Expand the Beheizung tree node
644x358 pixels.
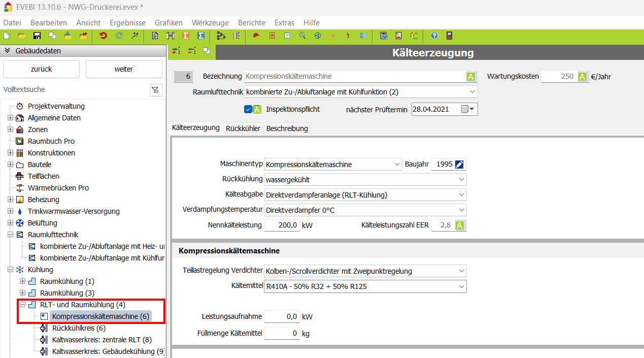coord(10,200)
